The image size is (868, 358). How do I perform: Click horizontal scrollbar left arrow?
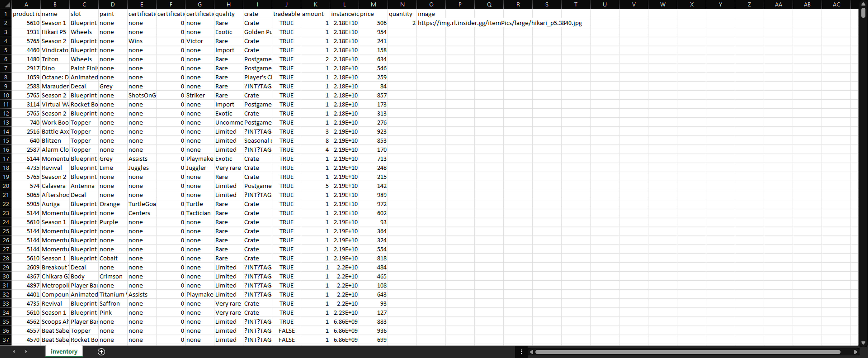(x=531, y=352)
